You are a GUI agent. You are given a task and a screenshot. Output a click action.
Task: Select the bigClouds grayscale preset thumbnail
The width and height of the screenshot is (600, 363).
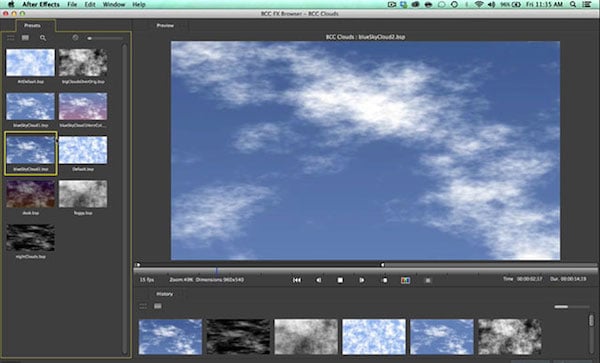tap(83, 63)
